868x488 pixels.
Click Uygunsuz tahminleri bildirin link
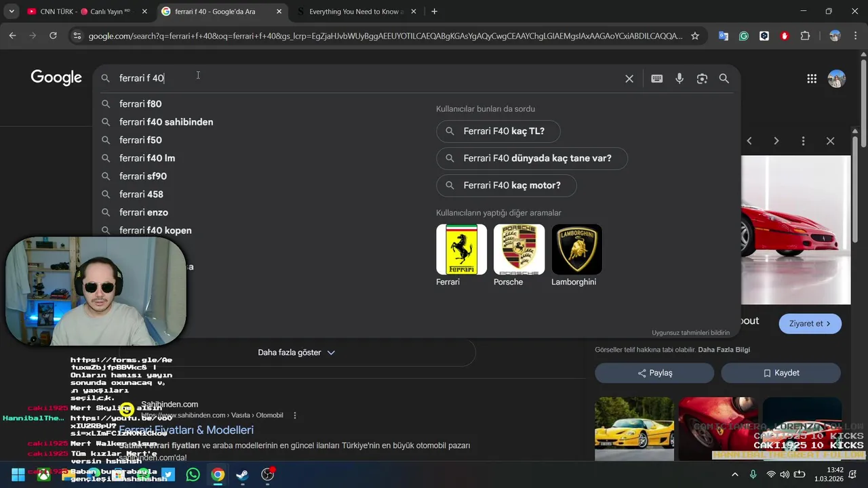coord(690,333)
